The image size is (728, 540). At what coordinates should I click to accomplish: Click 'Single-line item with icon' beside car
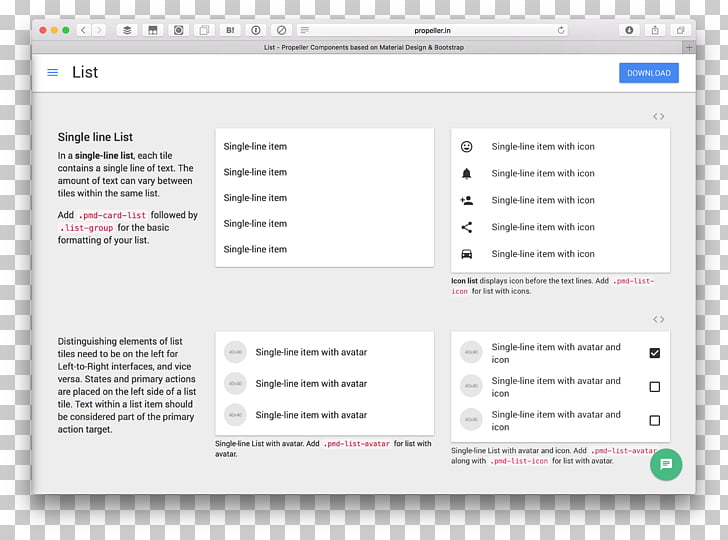[543, 254]
